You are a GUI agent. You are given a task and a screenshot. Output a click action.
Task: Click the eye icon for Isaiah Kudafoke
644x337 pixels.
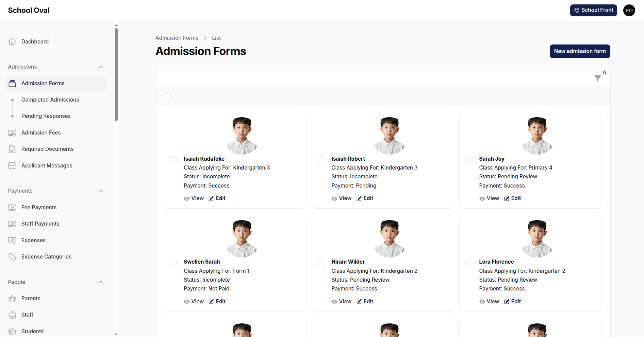[187, 199]
